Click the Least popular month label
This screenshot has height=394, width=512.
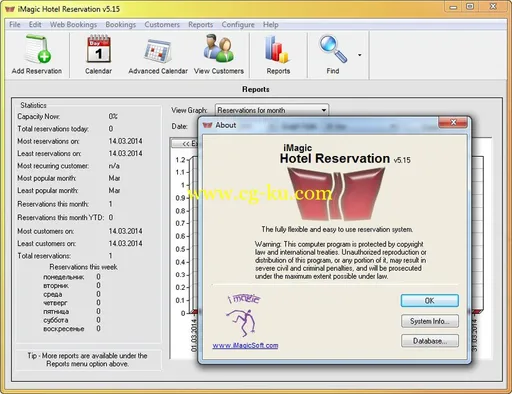47,191
